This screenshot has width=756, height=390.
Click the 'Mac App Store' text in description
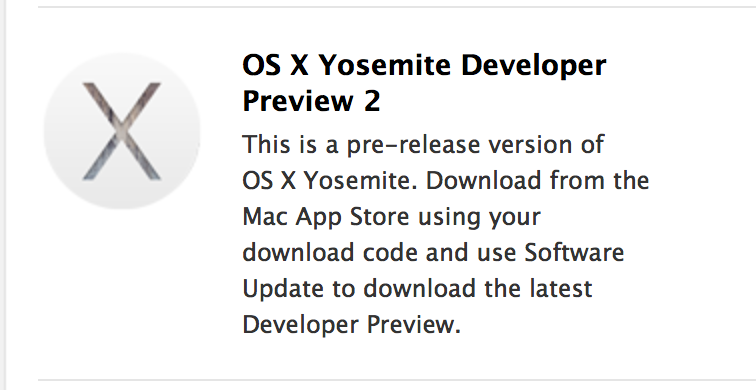tap(325, 219)
